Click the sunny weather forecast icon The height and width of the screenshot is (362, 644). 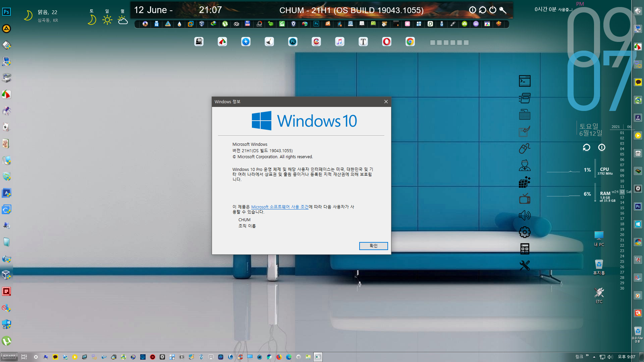[107, 20]
